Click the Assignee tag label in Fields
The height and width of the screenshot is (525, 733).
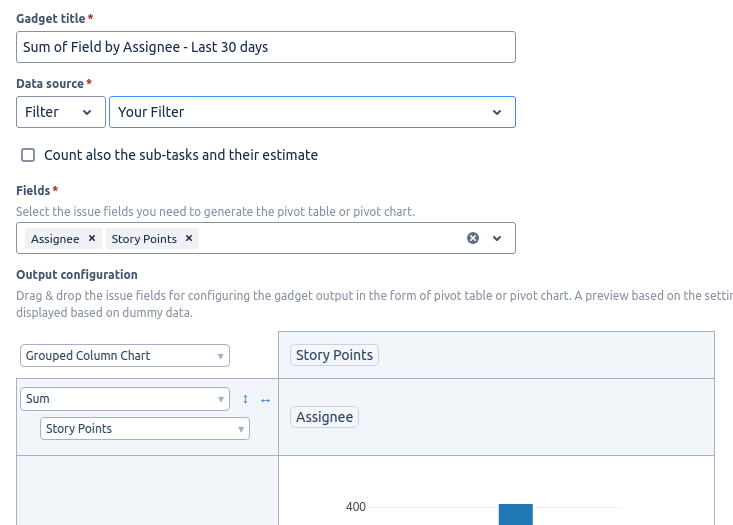55,239
